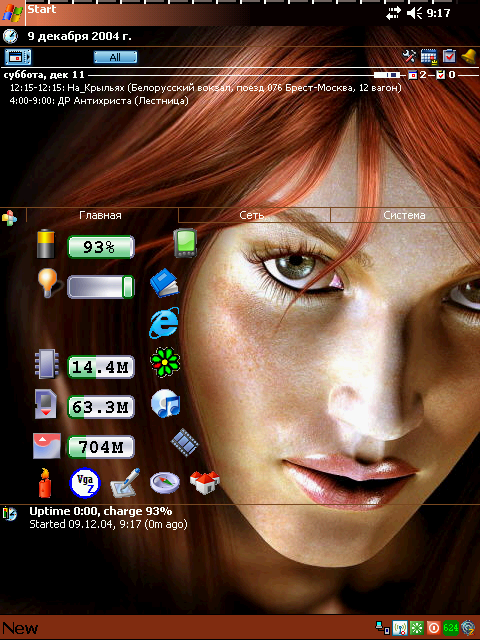The width and height of the screenshot is (480, 640).
Task: Open the calendar grid icon
Action: tap(429, 57)
